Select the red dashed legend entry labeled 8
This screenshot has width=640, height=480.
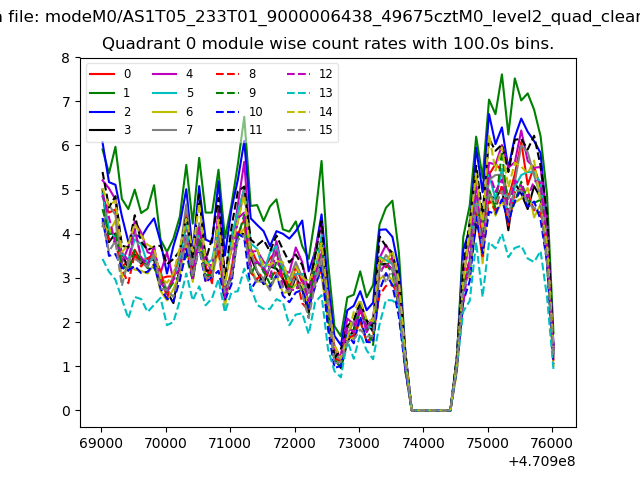(228, 74)
